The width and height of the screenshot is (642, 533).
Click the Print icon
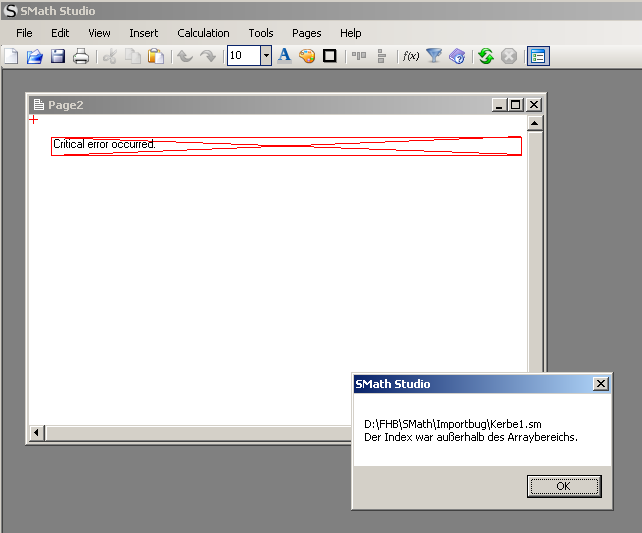pos(81,56)
